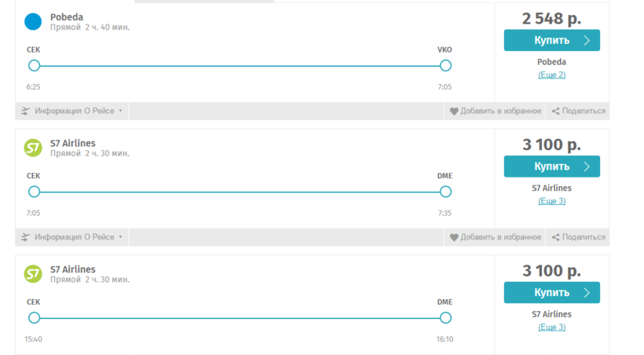Viewport: 644px width, 355px height.
Task: Click the last S7 Airlines green logo
Action: (33, 274)
